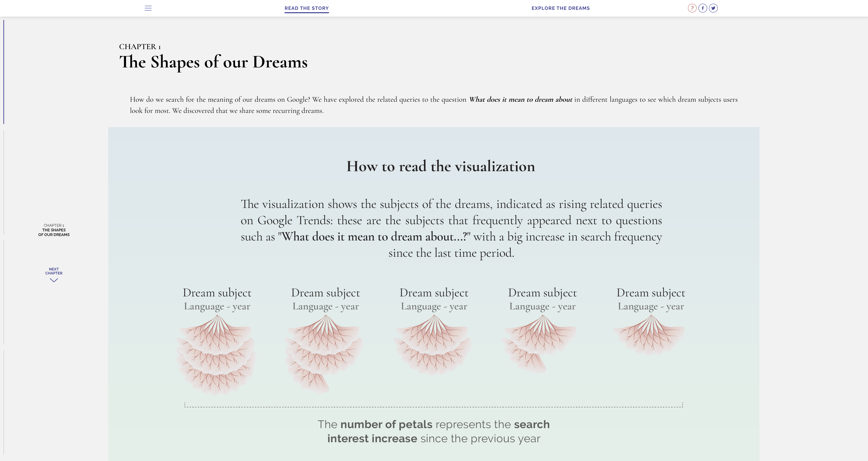The width and height of the screenshot is (868, 461).
Task: Click the red question mark help icon
Action: (x=692, y=8)
